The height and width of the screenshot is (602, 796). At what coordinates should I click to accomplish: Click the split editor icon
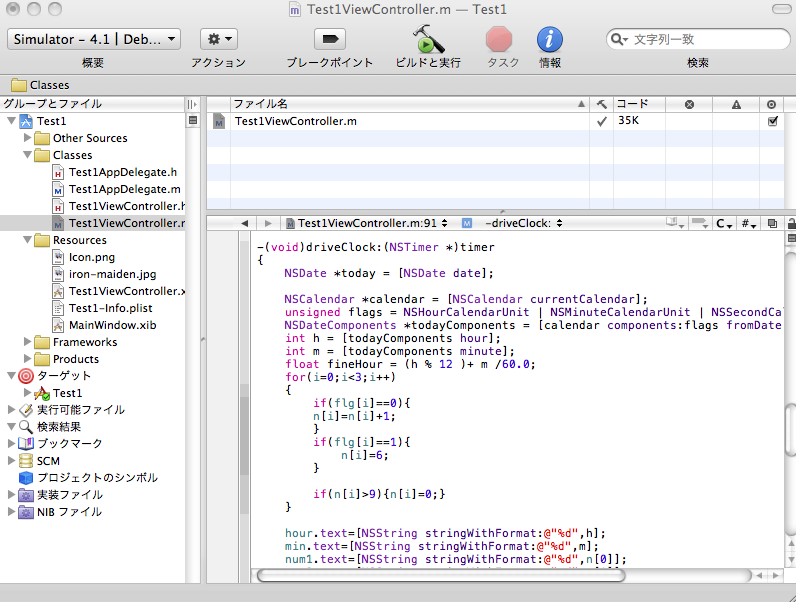click(x=791, y=238)
